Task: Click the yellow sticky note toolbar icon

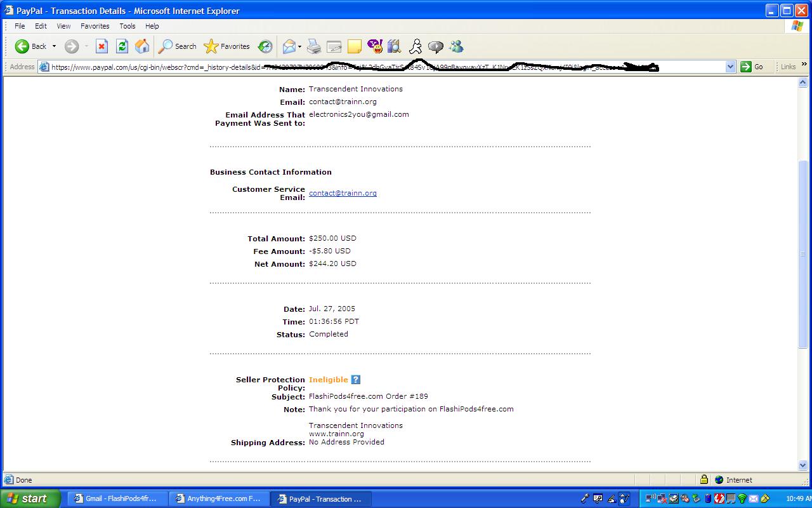Action: [355, 46]
